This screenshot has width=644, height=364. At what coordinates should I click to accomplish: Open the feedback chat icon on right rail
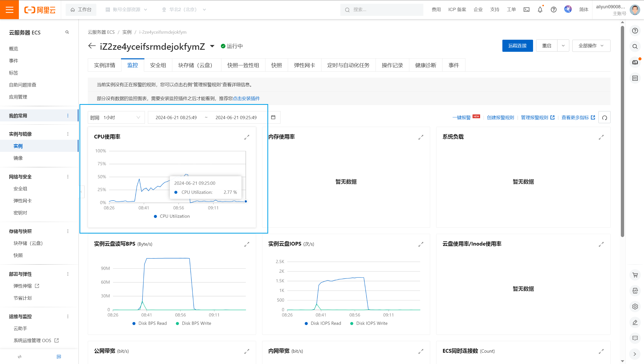[x=635, y=338]
